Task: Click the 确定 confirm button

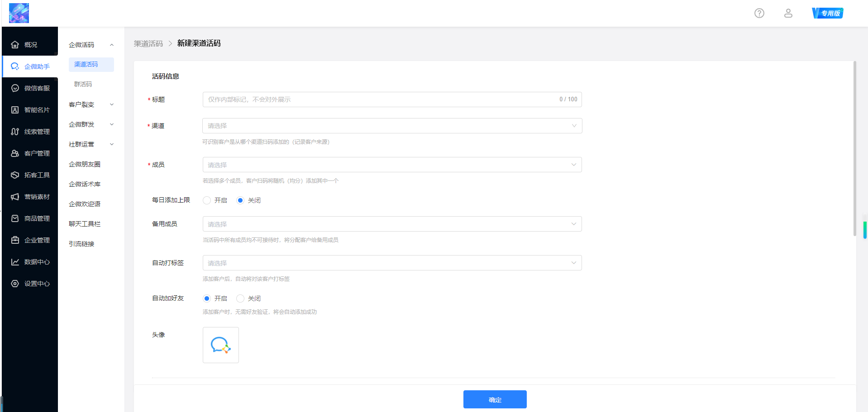Action: 495,399
